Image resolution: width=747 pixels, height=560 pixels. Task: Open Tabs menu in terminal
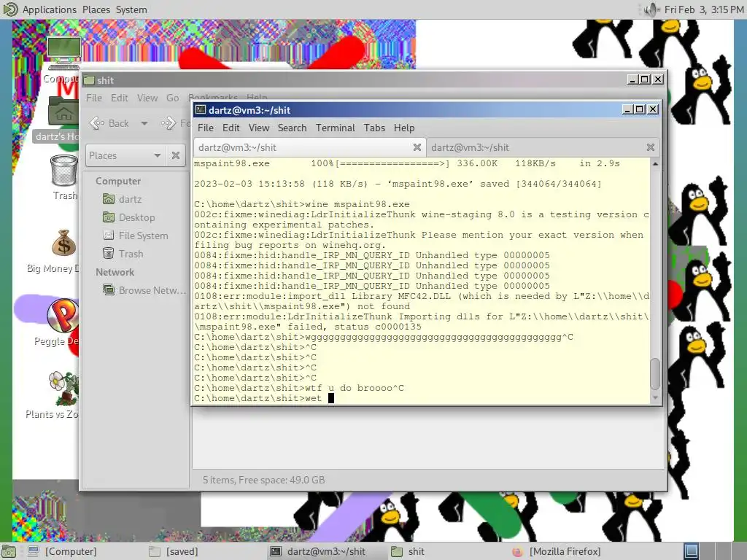pos(374,128)
